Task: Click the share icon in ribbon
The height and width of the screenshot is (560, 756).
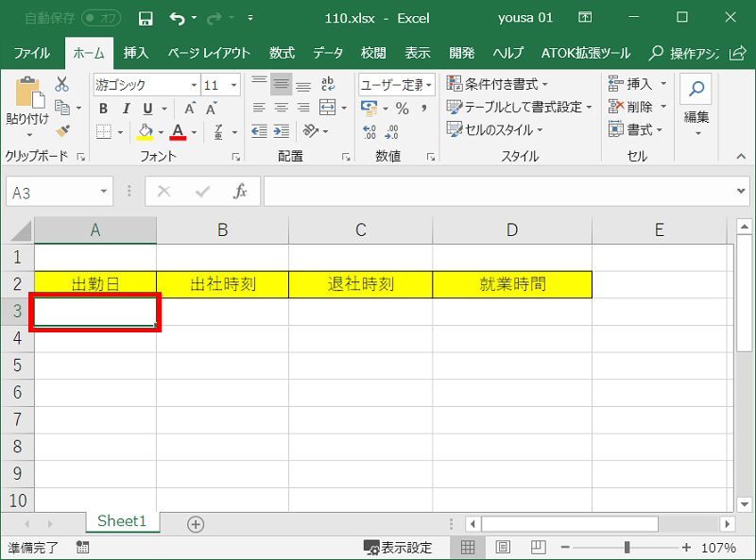Action: tap(737, 53)
